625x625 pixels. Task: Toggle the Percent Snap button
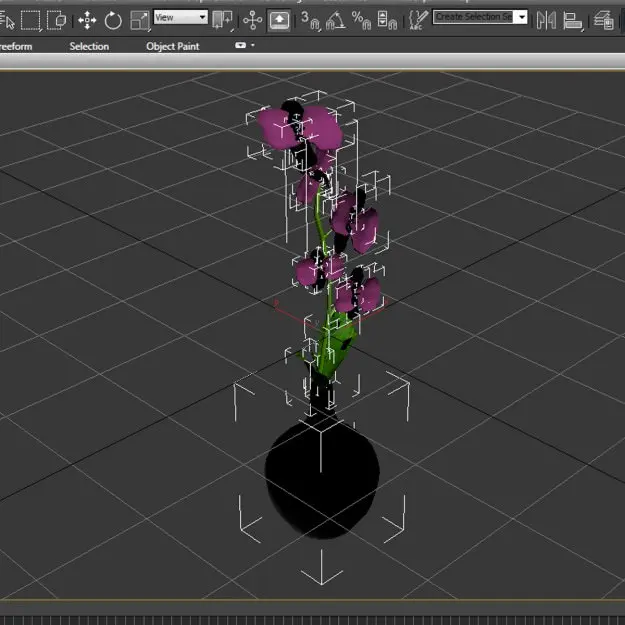[x=361, y=20]
